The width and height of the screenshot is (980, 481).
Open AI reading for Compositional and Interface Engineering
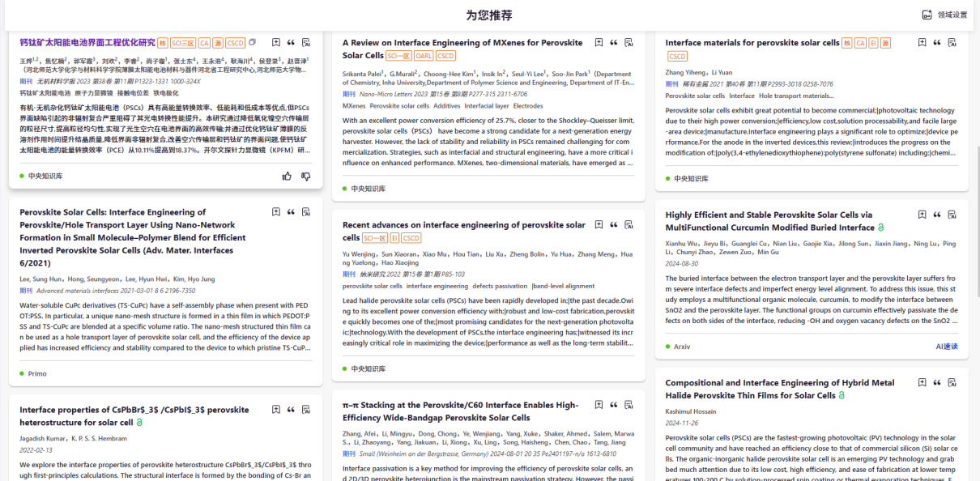952,383
